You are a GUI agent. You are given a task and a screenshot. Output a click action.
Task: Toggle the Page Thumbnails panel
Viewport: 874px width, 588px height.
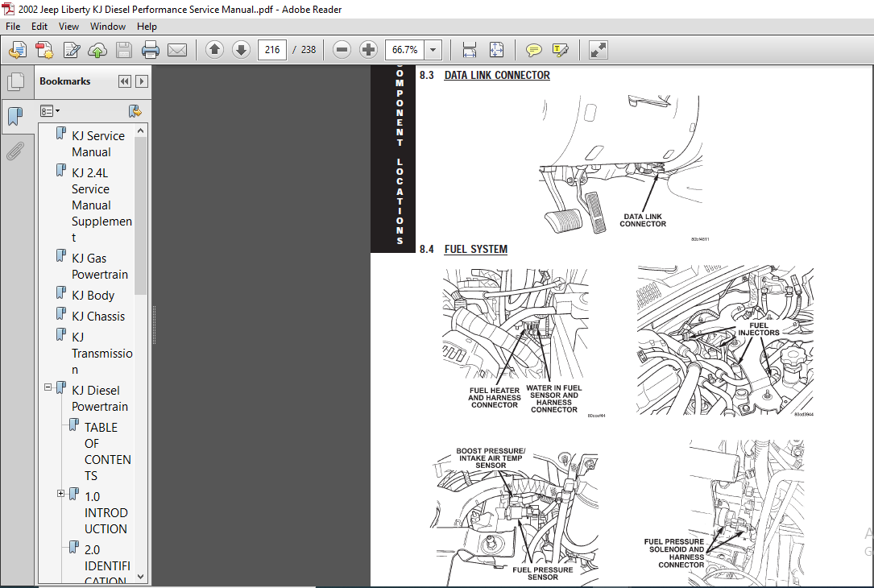[15, 82]
